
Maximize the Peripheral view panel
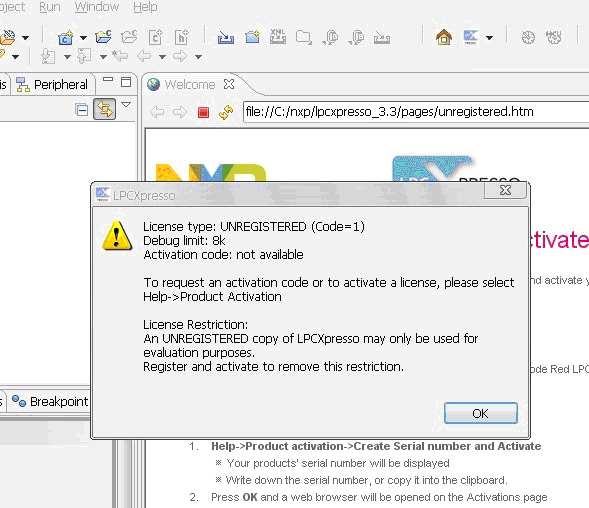[126, 82]
